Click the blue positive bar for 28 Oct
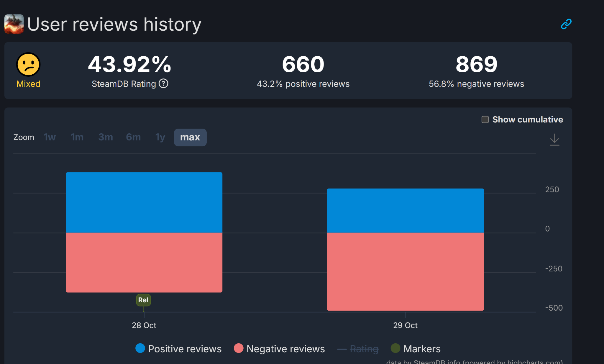The width and height of the screenshot is (604, 364). pyautogui.click(x=144, y=202)
